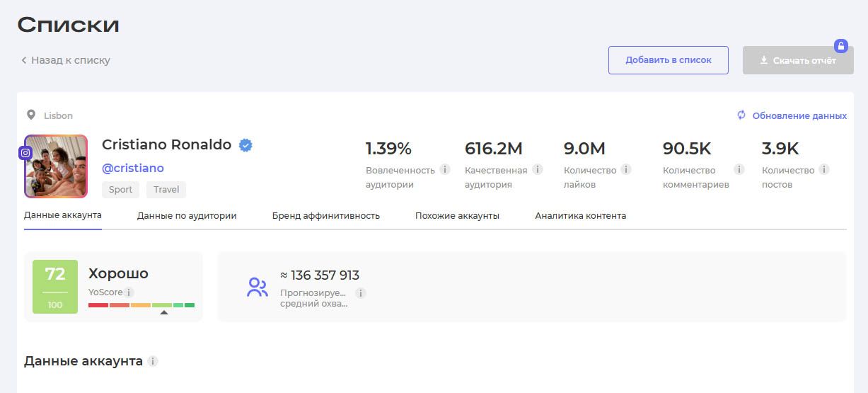Open info icon for Количество комментариев
This screenshot has height=393, width=868.
[739, 169]
